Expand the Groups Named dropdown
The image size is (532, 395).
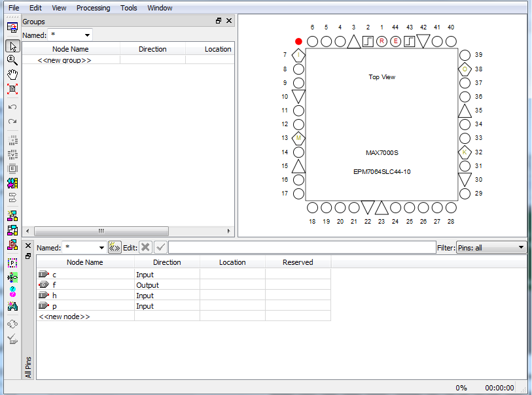[x=87, y=35]
